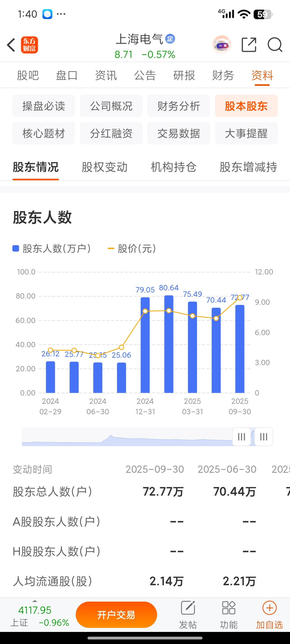Tap the 股东人数 section heading
Screen dimensions: 290x644
[x=42, y=217]
